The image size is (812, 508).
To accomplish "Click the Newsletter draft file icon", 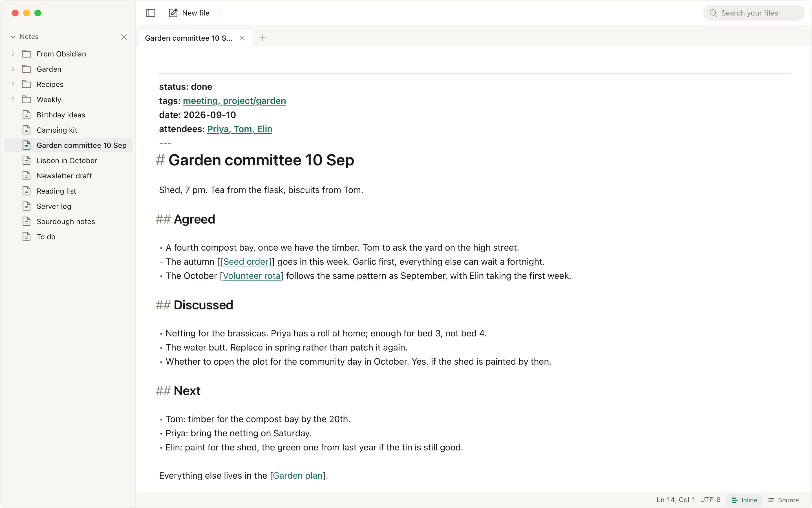I will (27, 176).
